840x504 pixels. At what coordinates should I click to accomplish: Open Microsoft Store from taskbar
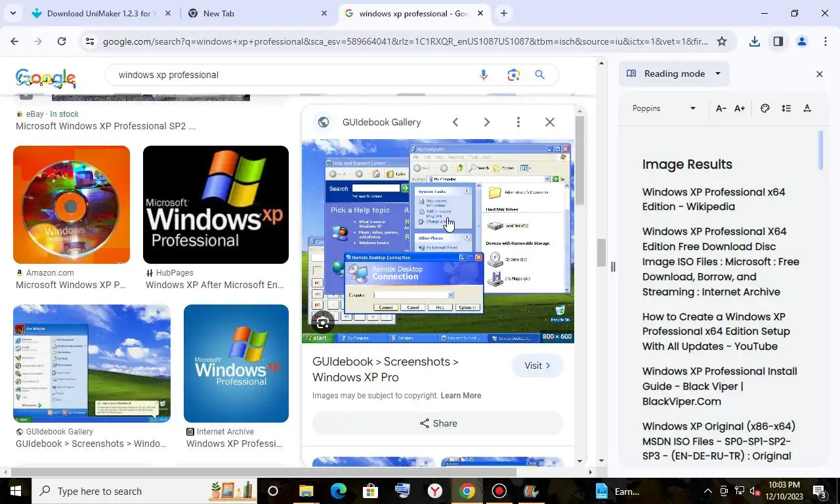point(371,491)
